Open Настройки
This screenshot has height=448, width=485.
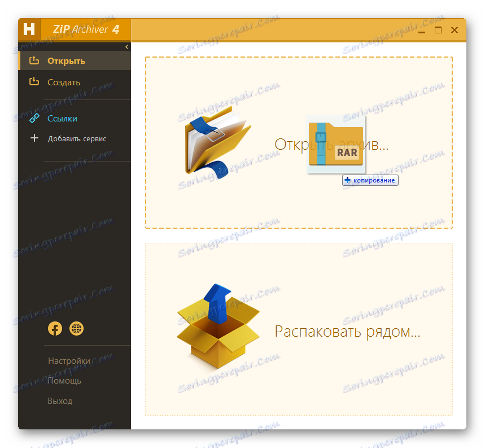(x=69, y=361)
